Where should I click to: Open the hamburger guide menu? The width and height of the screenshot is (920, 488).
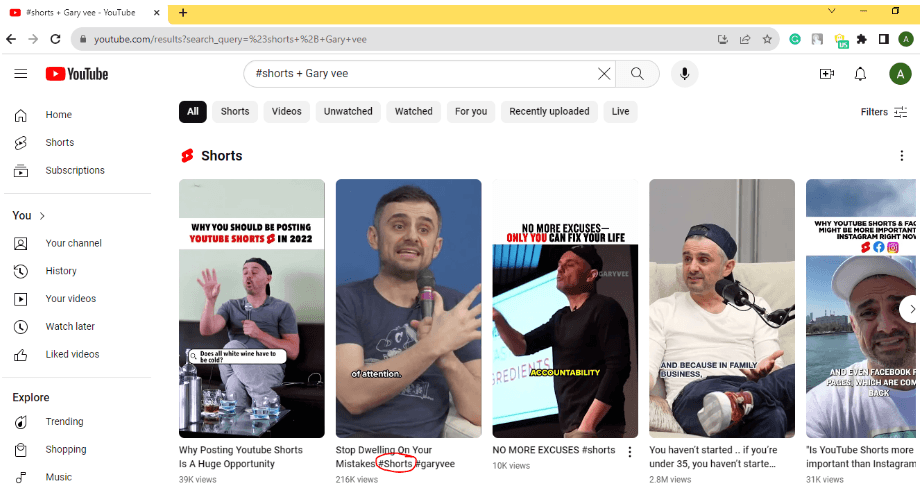(21, 74)
